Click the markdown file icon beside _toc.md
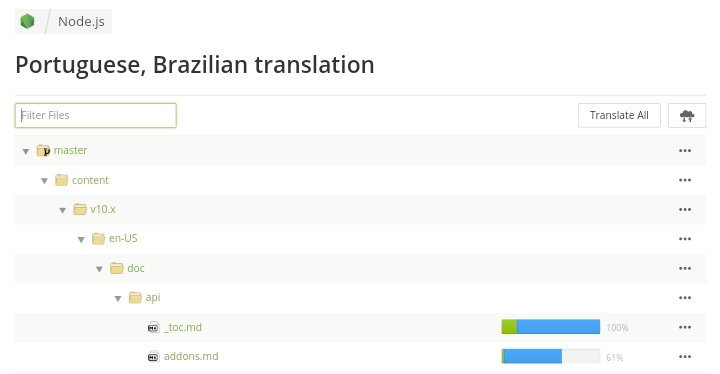Viewport: 720px width, 374px height. [x=153, y=327]
